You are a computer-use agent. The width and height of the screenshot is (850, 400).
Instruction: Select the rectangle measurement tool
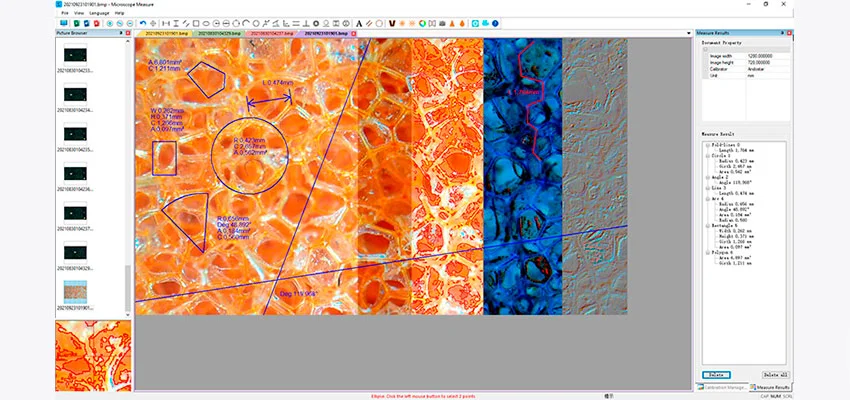pos(195,22)
